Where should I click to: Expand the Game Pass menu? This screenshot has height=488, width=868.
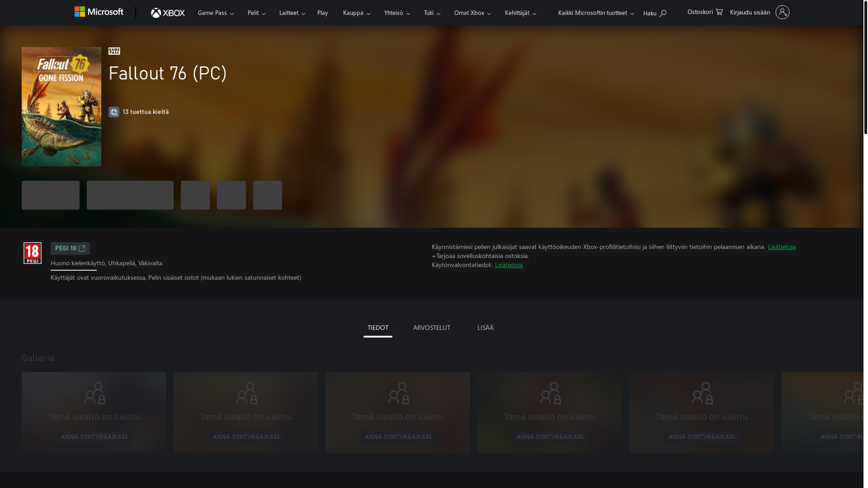pyautogui.click(x=216, y=13)
